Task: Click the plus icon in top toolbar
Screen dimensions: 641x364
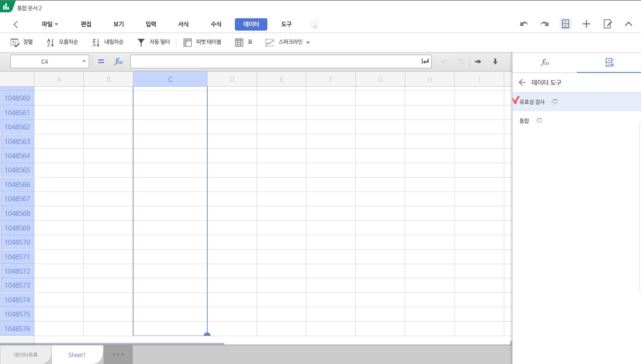Action: 586,24
